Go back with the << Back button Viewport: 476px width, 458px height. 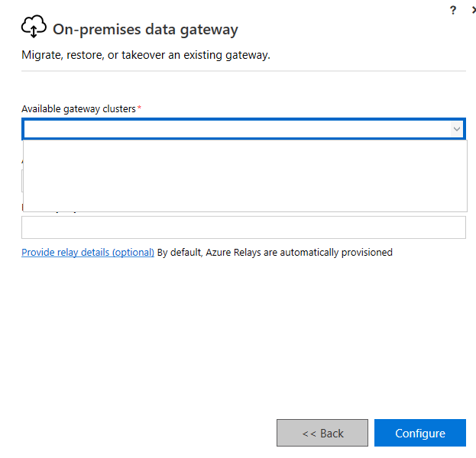(322, 433)
